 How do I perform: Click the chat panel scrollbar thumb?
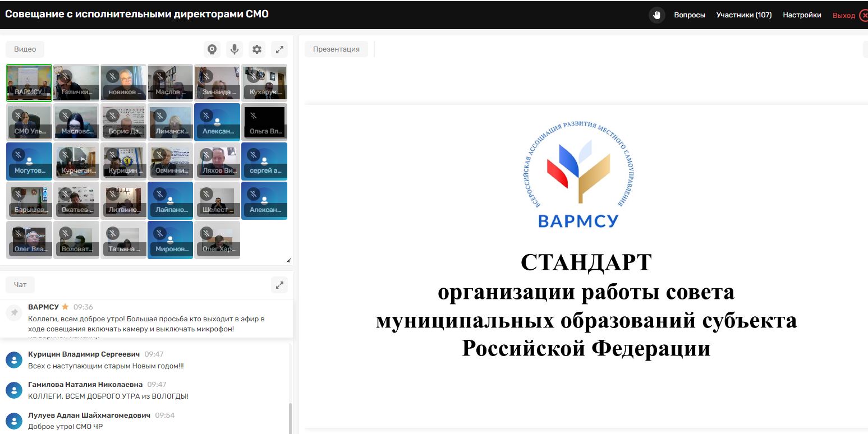[x=290, y=418]
